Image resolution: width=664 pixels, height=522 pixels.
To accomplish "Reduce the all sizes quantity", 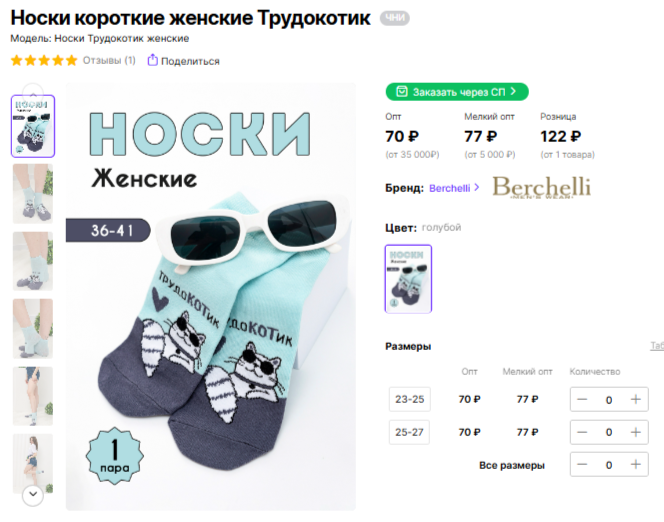I will 582,464.
